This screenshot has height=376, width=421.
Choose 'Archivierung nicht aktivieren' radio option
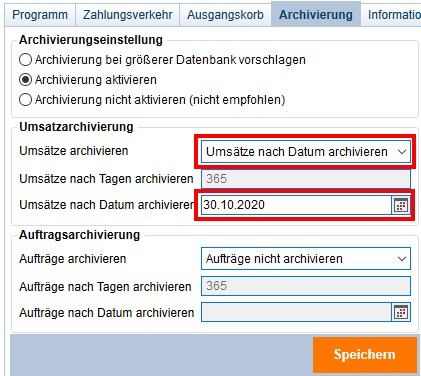coord(25,100)
